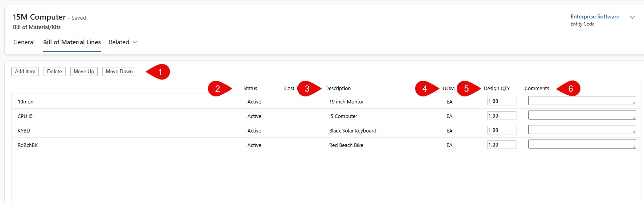Expand the header chevron next to Entity Code
644x203 pixels.
[632, 17]
